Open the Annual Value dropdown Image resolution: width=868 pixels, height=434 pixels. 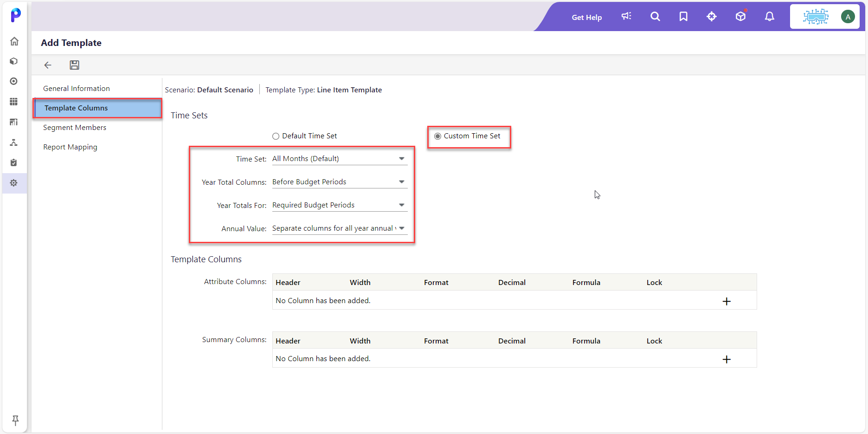[x=340, y=228]
